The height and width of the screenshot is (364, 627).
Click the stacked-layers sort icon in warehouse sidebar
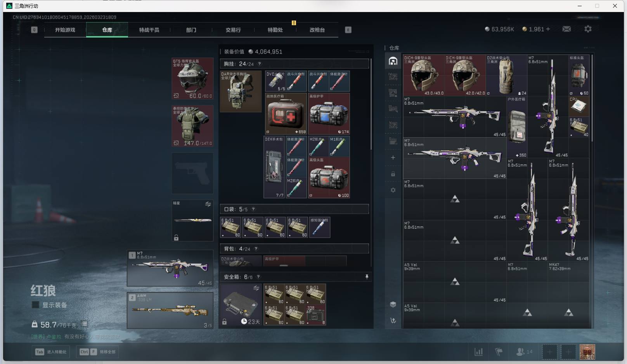click(x=393, y=304)
